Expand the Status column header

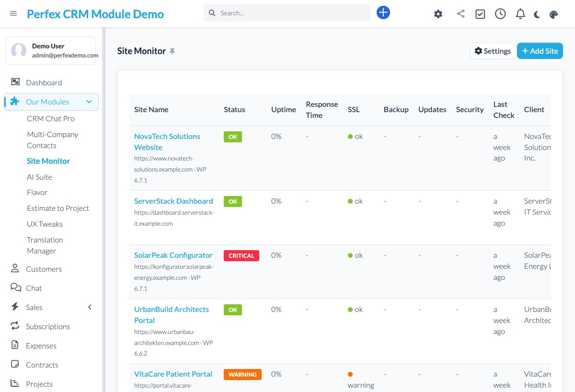[234, 109]
